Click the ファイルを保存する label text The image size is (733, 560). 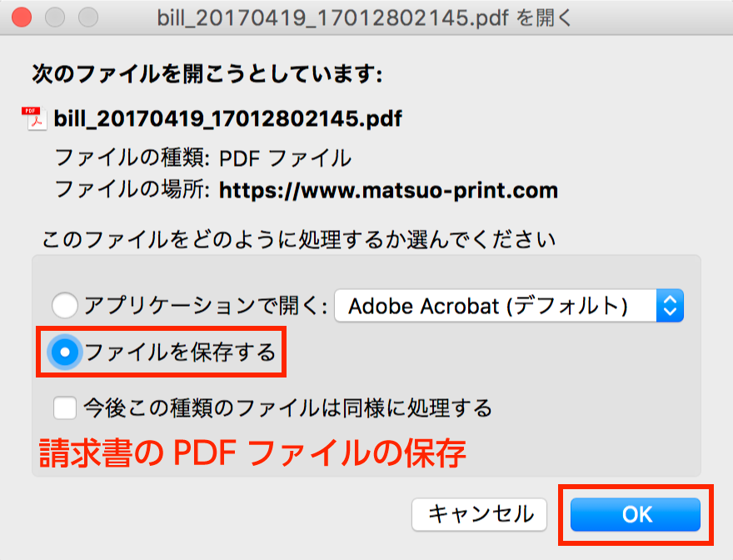click(x=180, y=352)
